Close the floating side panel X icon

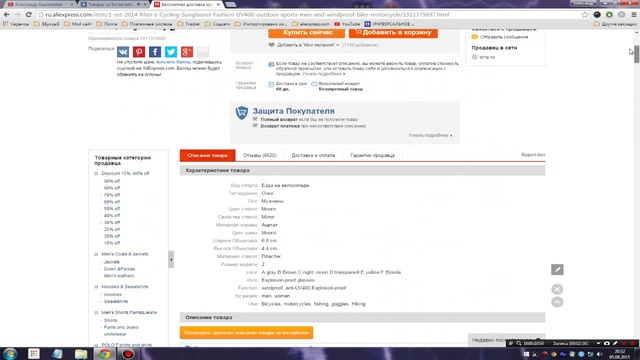tap(557, 289)
